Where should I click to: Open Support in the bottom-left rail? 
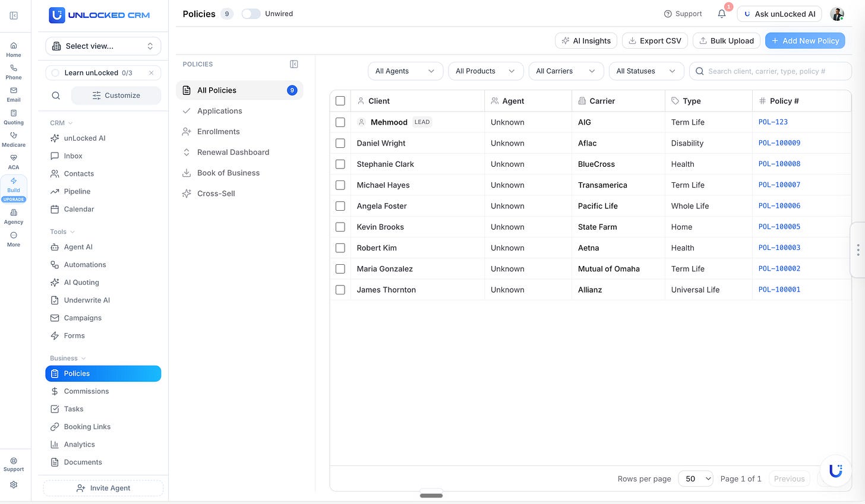14,464
